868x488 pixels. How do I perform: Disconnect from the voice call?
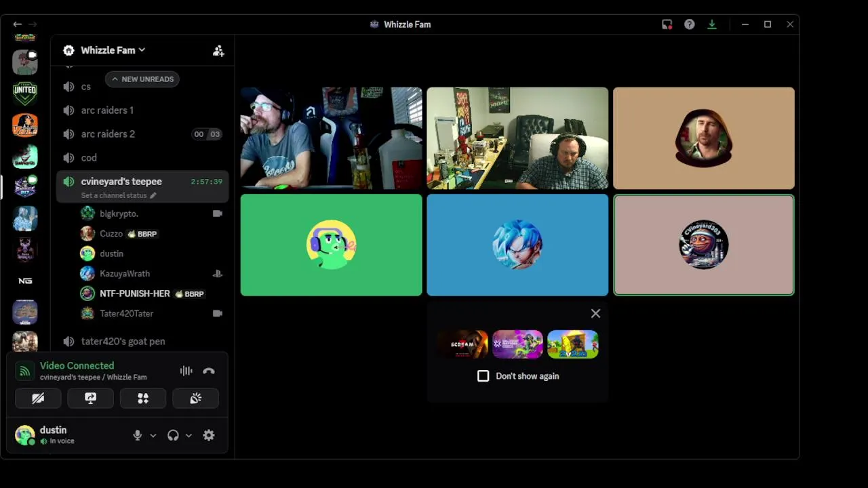(209, 371)
